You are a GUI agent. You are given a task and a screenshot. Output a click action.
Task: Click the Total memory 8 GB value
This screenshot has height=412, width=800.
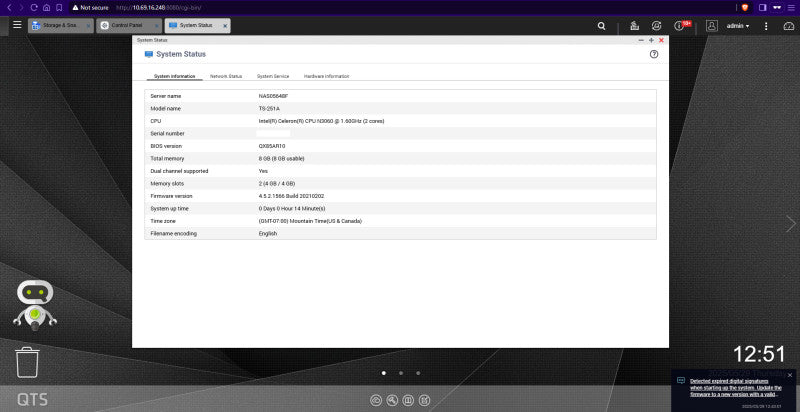click(282, 159)
